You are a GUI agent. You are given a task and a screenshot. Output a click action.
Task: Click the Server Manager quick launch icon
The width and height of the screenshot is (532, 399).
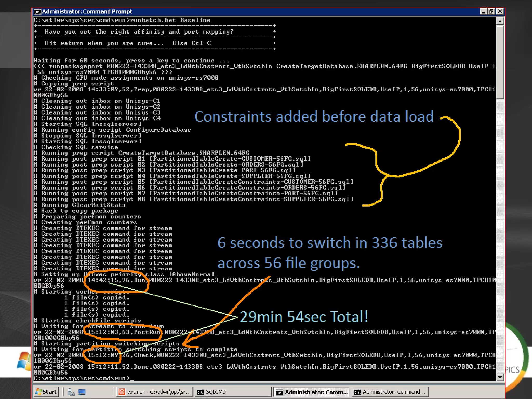point(71,391)
